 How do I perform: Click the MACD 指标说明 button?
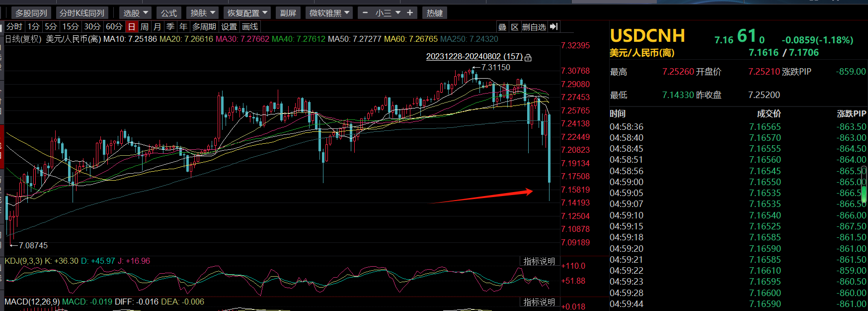[x=539, y=302]
